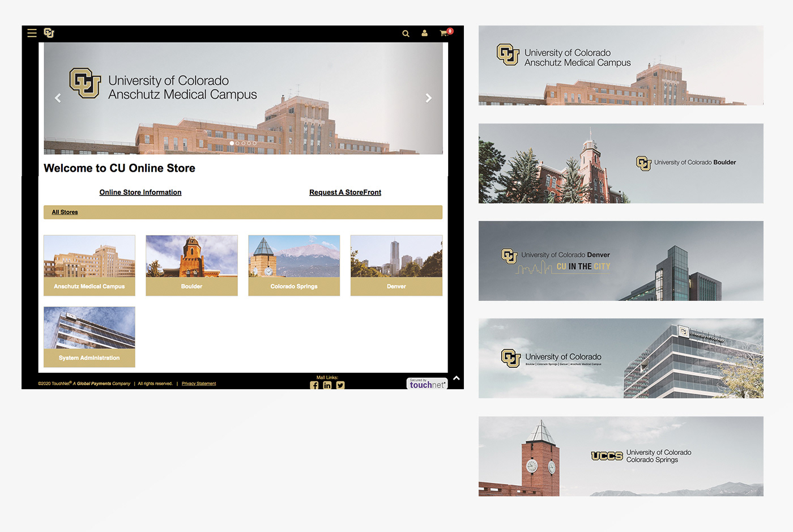The image size is (793, 532).
Task: Select the UCCS Colorado Springs banner
Action: coord(621,456)
